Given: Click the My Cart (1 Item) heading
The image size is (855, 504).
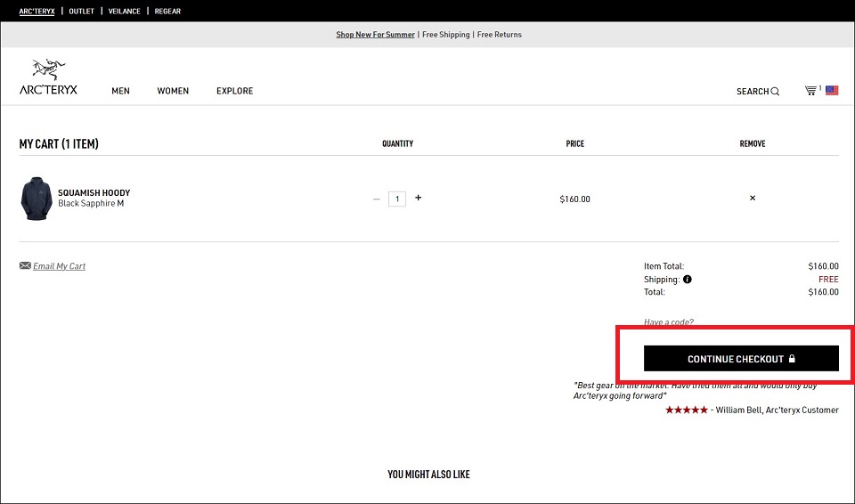Looking at the screenshot, I should pos(59,144).
